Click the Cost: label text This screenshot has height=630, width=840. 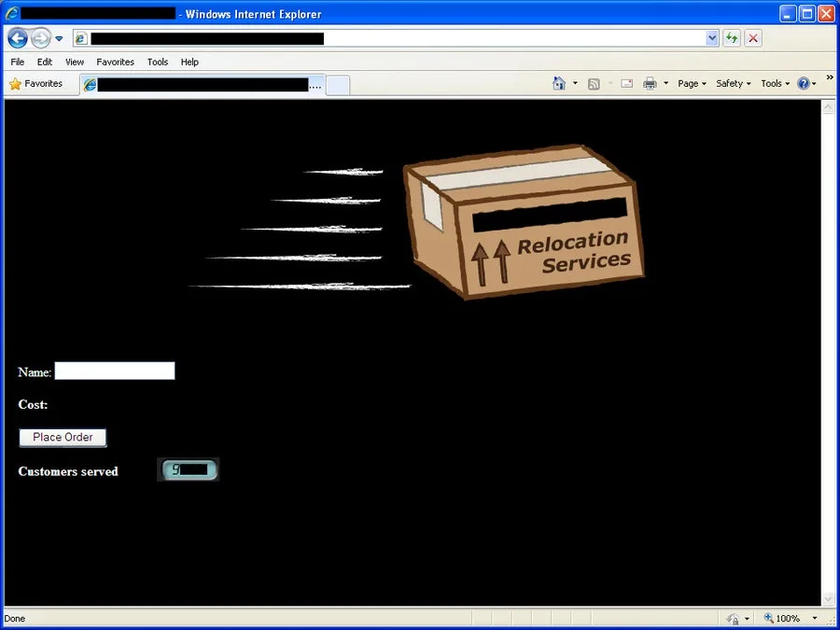pyautogui.click(x=33, y=404)
